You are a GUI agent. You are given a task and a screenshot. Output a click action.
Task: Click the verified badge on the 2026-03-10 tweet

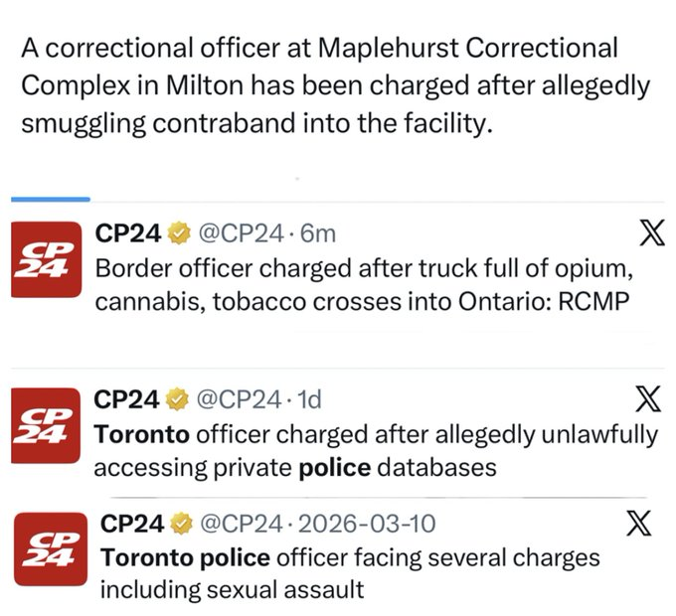(182, 524)
